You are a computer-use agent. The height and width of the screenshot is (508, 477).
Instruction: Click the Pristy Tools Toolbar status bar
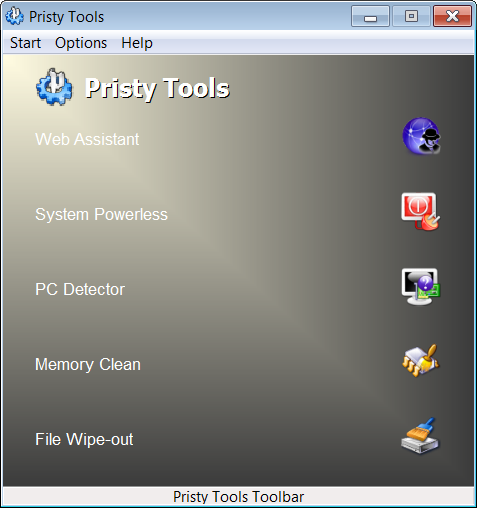click(x=238, y=497)
